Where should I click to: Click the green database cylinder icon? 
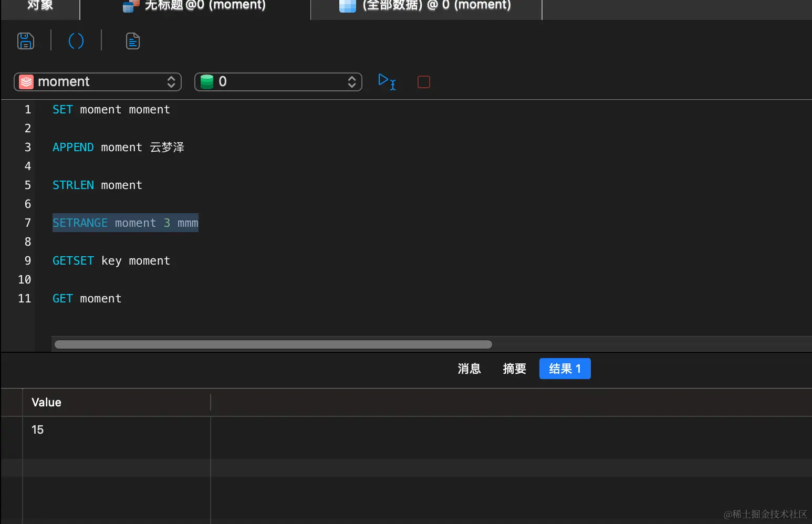tap(207, 82)
